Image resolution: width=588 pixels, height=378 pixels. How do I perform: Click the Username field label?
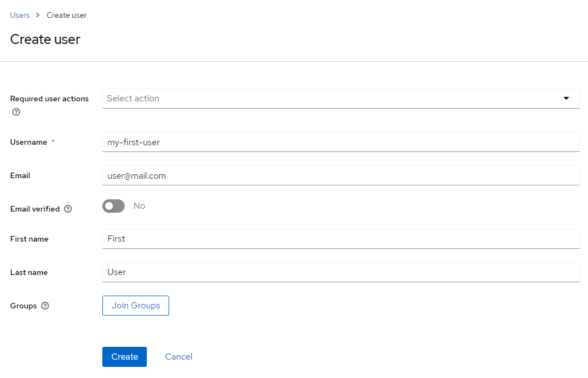click(x=28, y=142)
